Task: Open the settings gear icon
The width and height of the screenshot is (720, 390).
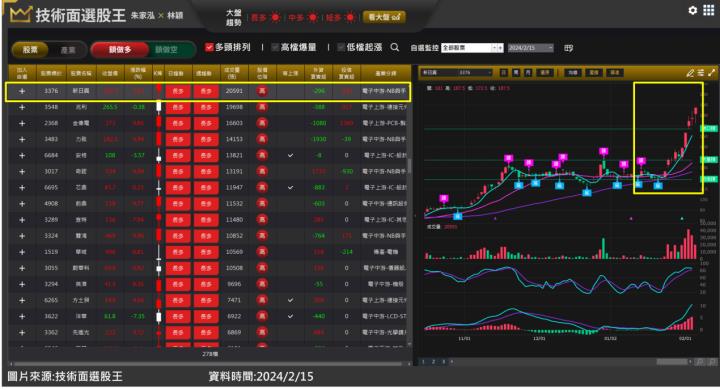Action: pyautogui.click(x=692, y=10)
